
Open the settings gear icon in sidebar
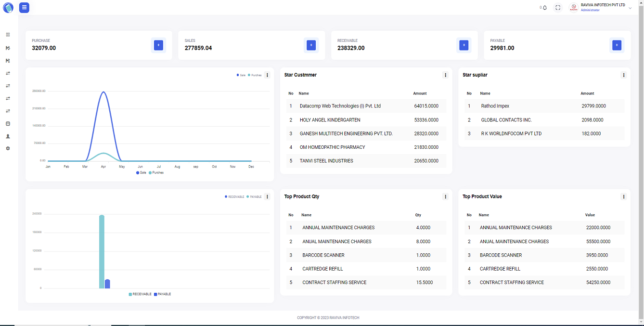pos(8,148)
